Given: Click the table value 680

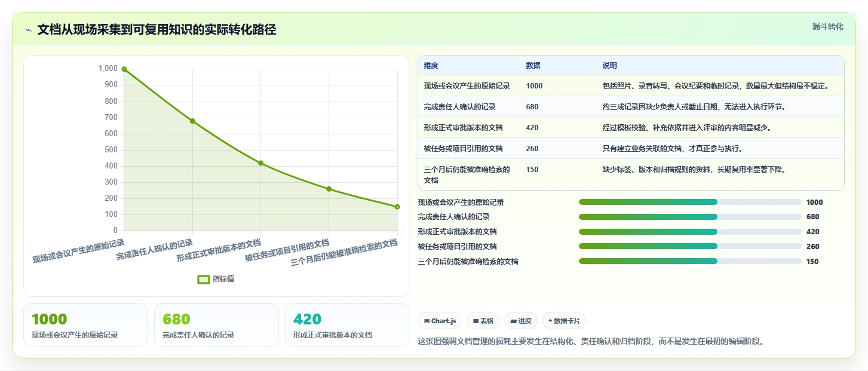Looking at the screenshot, I should [532, 107].
